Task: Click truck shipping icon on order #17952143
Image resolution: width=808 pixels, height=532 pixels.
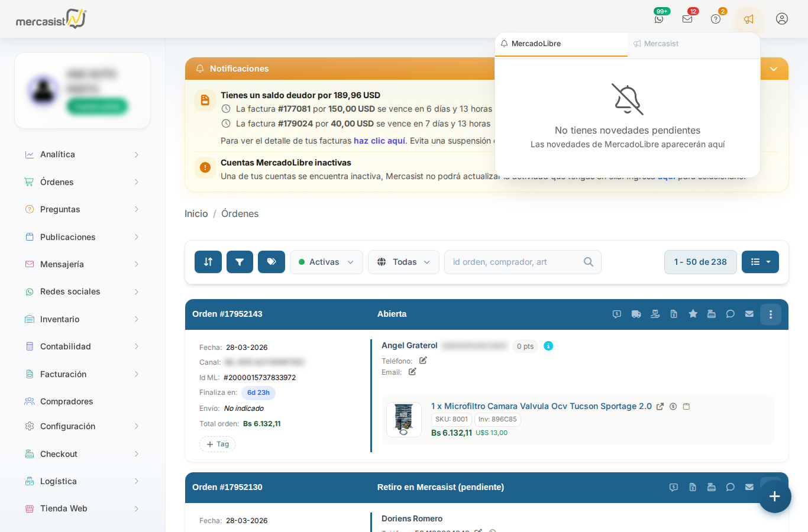Action: (636, 314)
